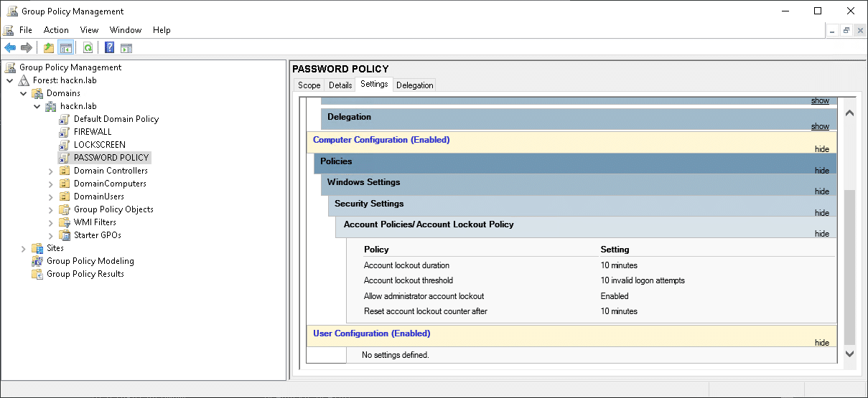
Task: Expand the WMI Filters node arrow
Action: (x=51, y=222)
